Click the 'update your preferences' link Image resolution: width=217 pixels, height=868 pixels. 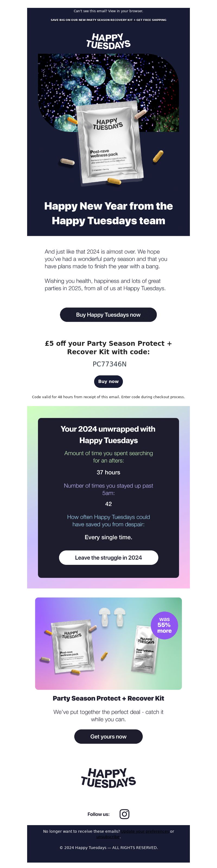click(x=145, y=831)
